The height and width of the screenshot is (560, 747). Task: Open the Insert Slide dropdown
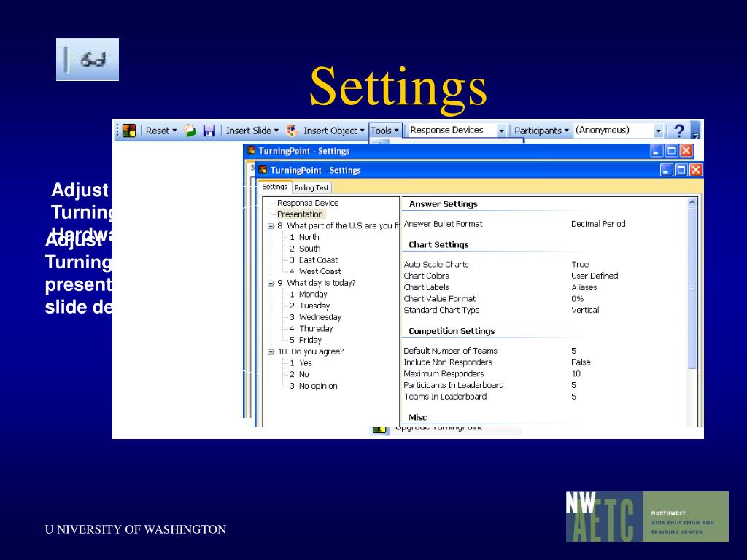(252, 131)
